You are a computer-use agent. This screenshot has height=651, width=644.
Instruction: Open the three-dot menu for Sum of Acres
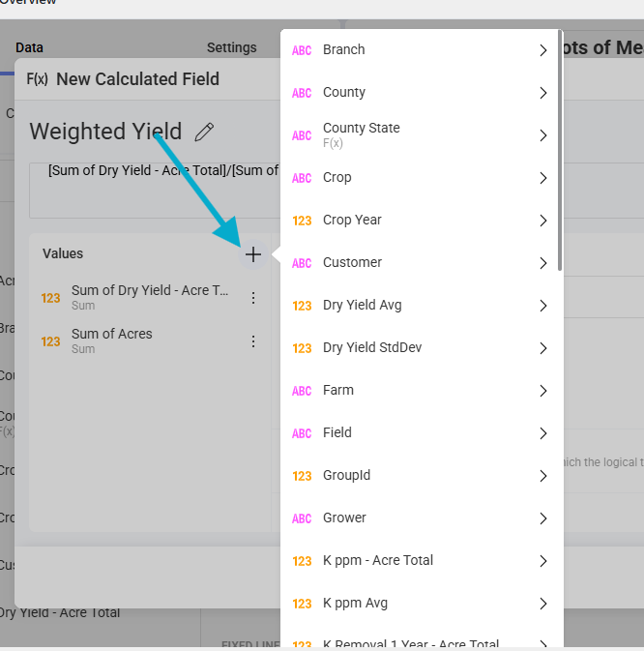pyautogui.click(x=253, y=341)
